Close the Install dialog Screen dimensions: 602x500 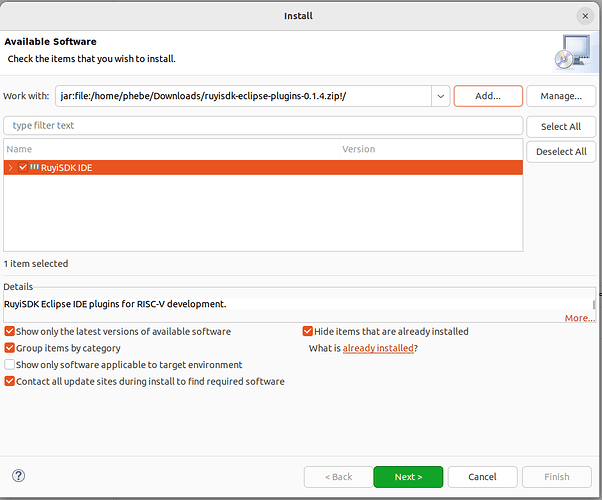click(585, 16)
